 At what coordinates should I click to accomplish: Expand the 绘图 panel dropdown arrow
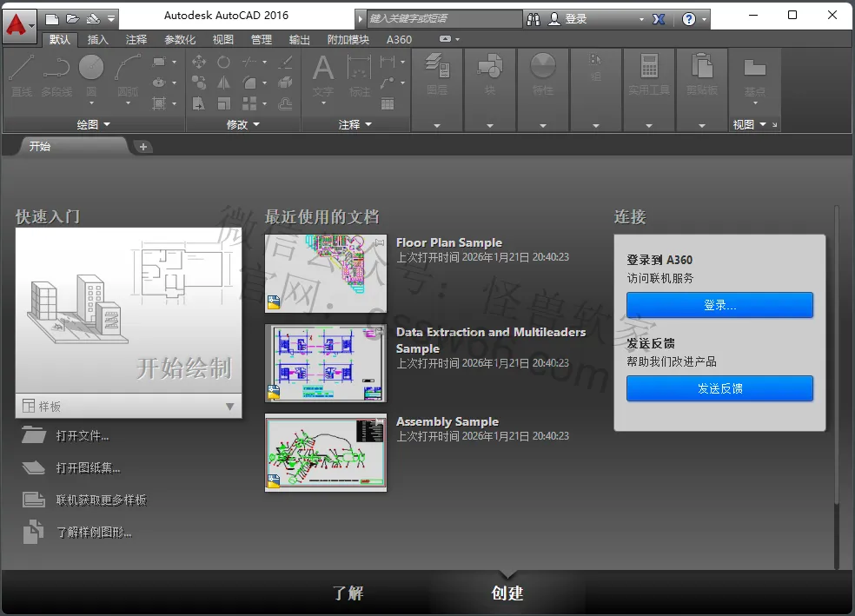(x=107, y=124)
